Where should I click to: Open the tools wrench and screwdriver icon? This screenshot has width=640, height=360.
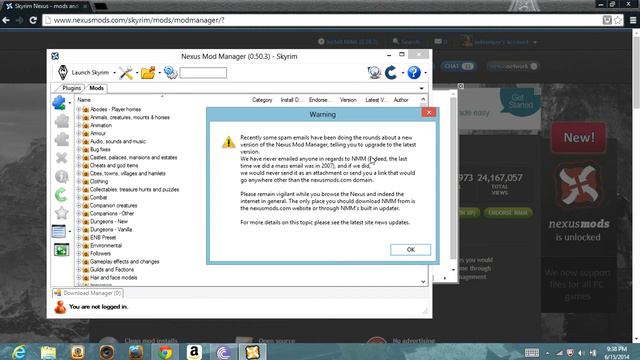point(126,73)
